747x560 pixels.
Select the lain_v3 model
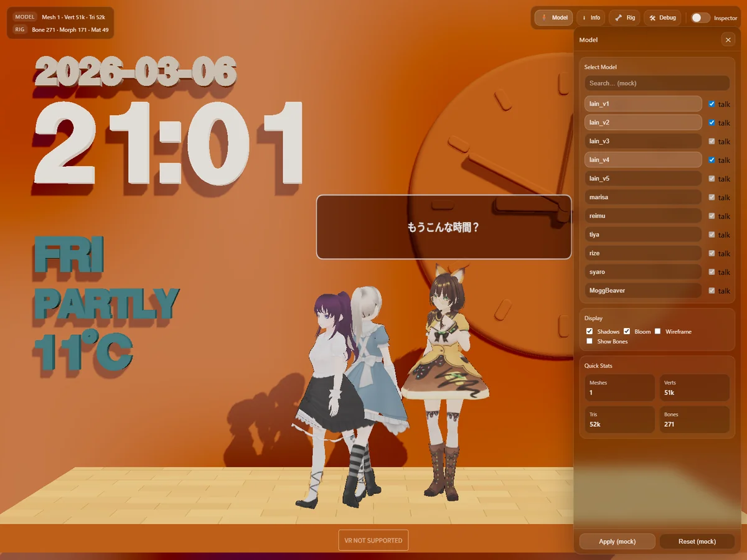click(x=643, y=141)
